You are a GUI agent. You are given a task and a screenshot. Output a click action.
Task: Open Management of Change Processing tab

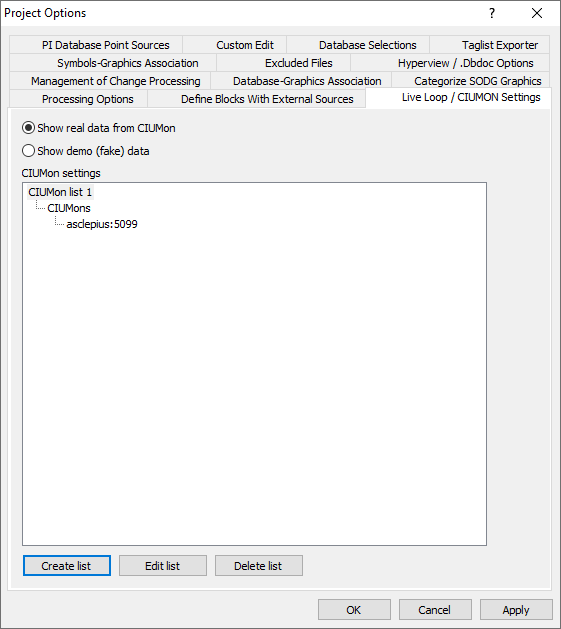pos(116,81)
